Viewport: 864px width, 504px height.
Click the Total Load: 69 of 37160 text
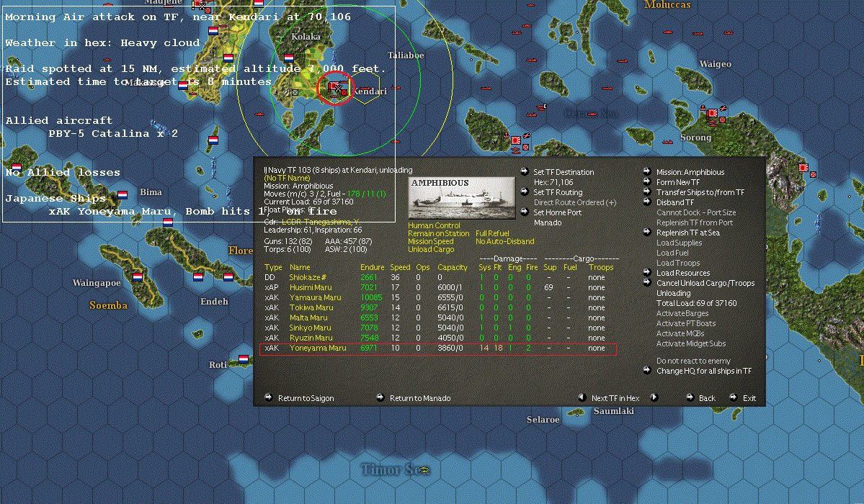pos(697,303)
